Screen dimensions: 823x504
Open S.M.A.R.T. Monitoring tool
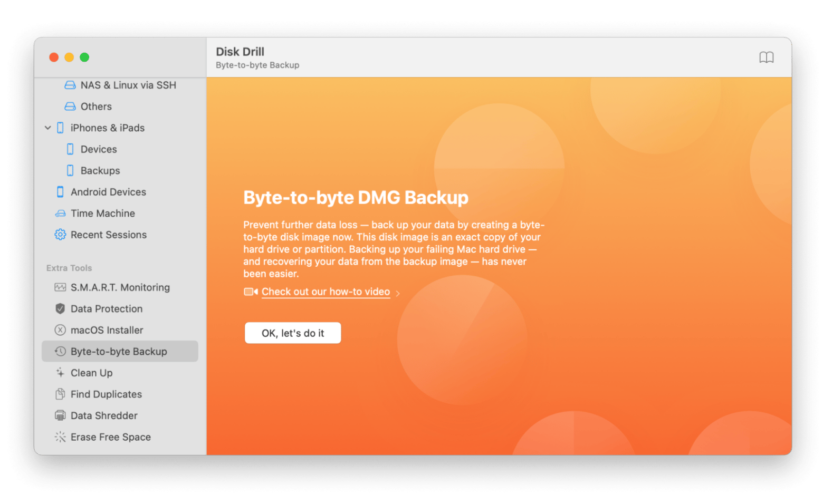pyautogui.click(x=120, y=287)
